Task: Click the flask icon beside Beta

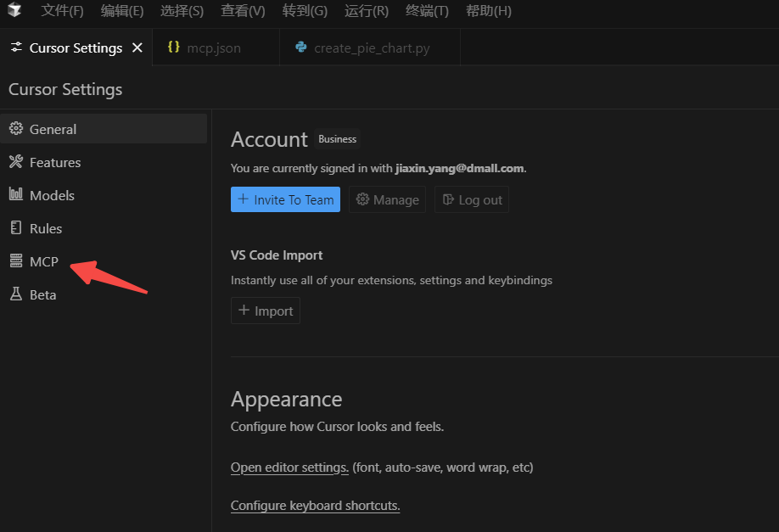Action: (16, 294)
